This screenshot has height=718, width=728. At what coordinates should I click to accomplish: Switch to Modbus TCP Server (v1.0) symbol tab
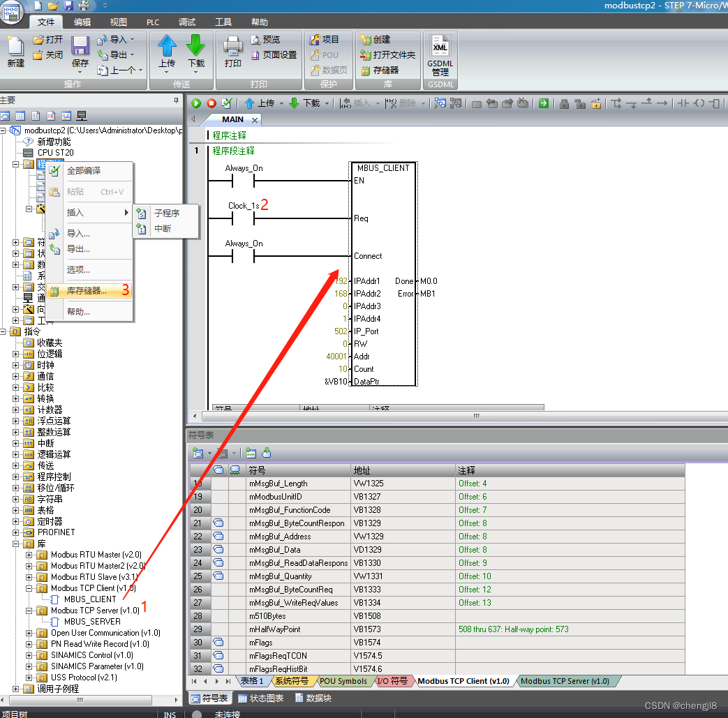[x=565, y=681]
